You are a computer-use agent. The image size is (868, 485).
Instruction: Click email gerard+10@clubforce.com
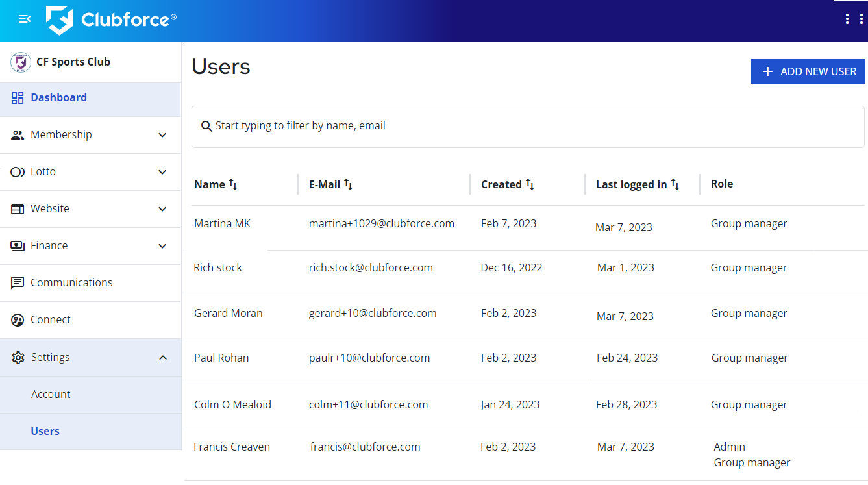coord(373,314)
